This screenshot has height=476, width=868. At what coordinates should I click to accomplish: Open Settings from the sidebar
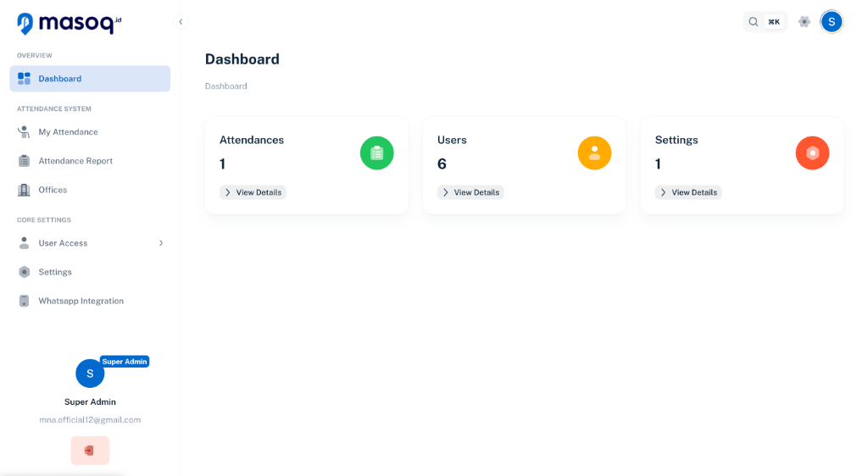coord(90,272)
